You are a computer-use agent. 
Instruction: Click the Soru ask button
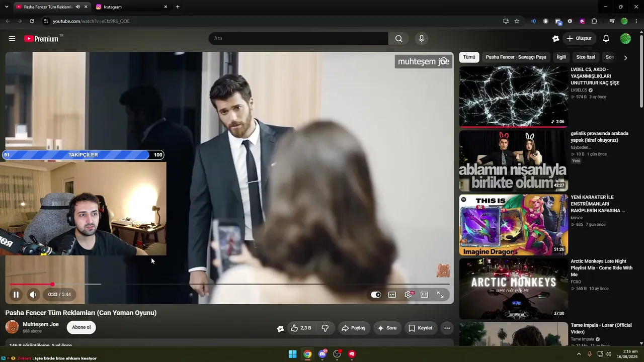387,328
